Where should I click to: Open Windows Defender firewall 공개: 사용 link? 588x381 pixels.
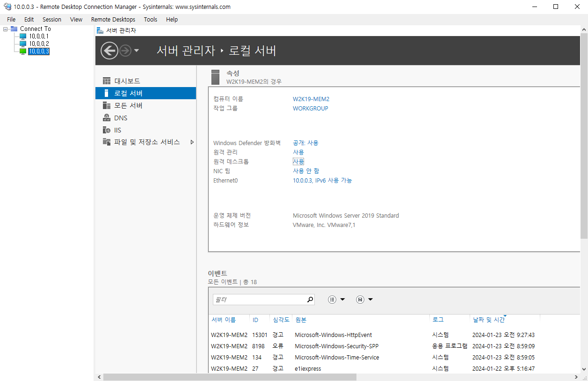click(305, 143)
